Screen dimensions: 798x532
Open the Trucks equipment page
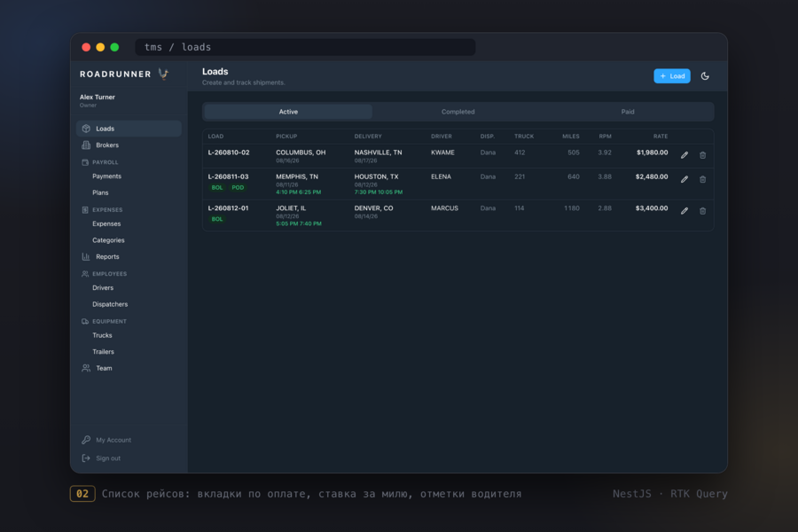point(102,335)
